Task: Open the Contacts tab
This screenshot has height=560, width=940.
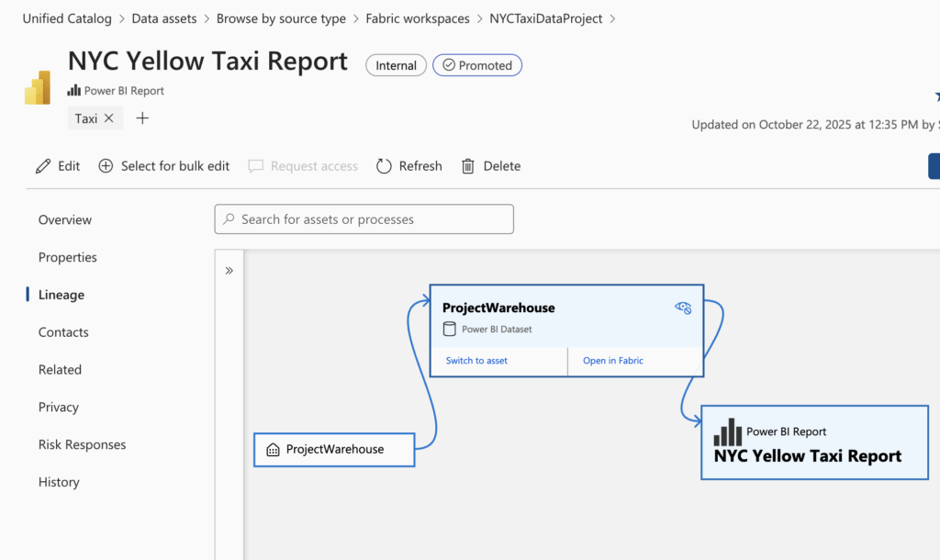Action: (x=63, y=332)
